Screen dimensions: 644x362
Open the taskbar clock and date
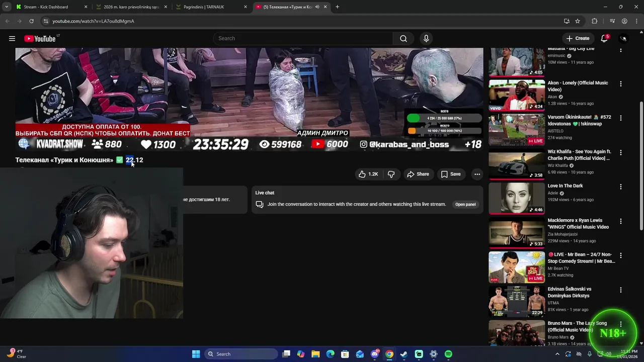pyautogui.click(x=628, y=354)
